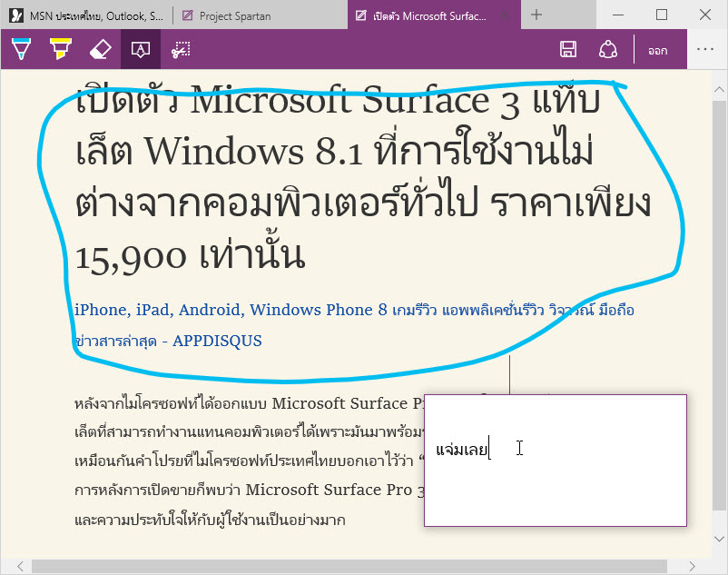The height and width of the screenshot is (575, 728).
Task: Save the web note
Action: click(568, 50)
